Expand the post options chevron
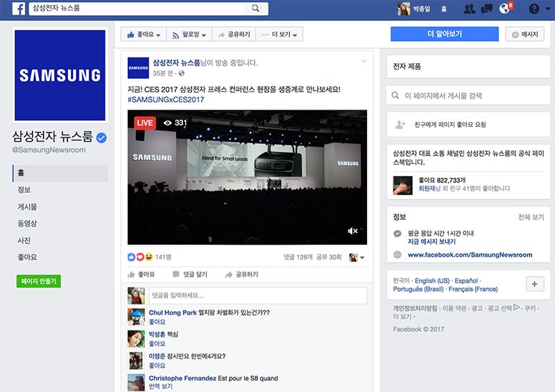The width and height of the screenshot is (555, 392). click(364, 62)
